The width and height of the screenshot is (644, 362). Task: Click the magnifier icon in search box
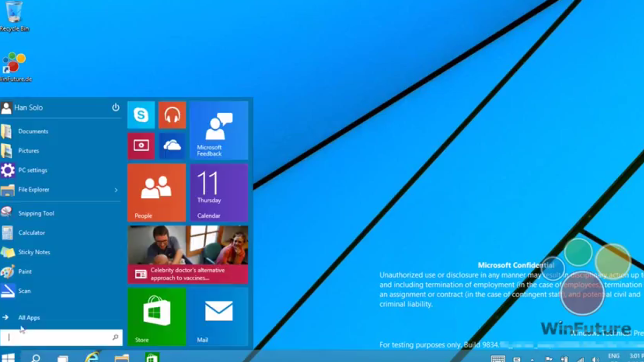115,337
